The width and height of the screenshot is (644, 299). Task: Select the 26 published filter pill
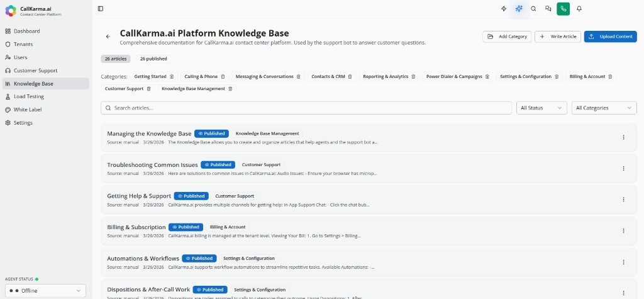(x=153, y=59)
